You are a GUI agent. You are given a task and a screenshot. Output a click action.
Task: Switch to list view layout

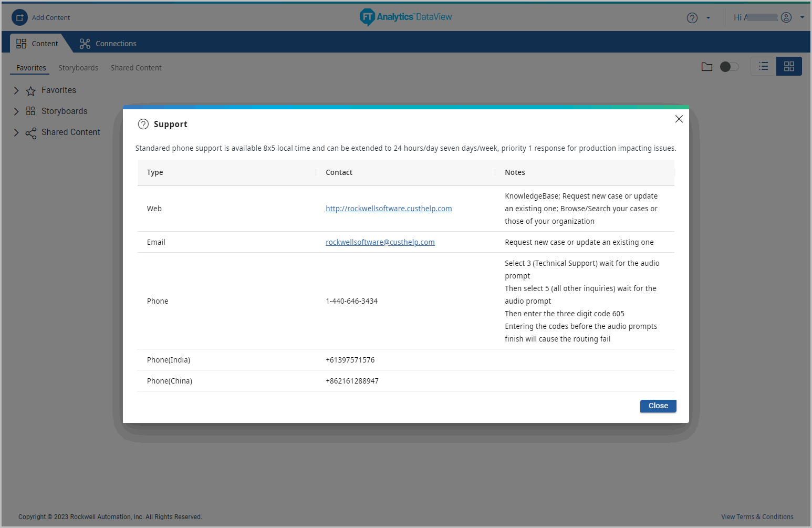pos(764,66)
